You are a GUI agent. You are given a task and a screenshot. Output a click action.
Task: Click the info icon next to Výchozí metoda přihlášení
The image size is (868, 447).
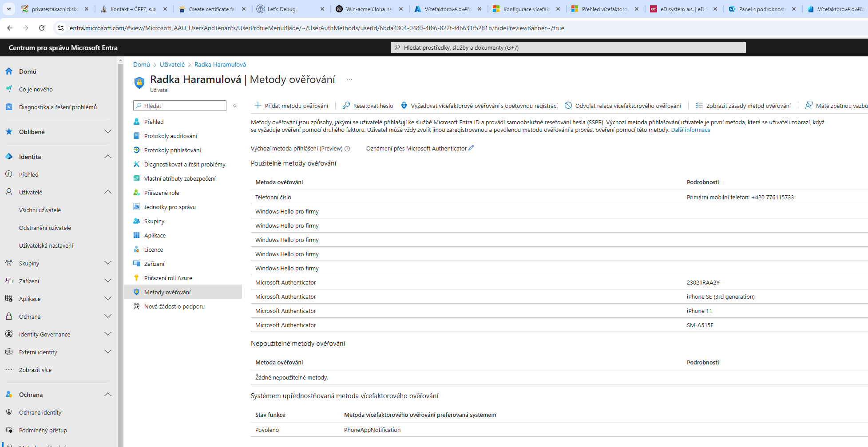[347, 149]
